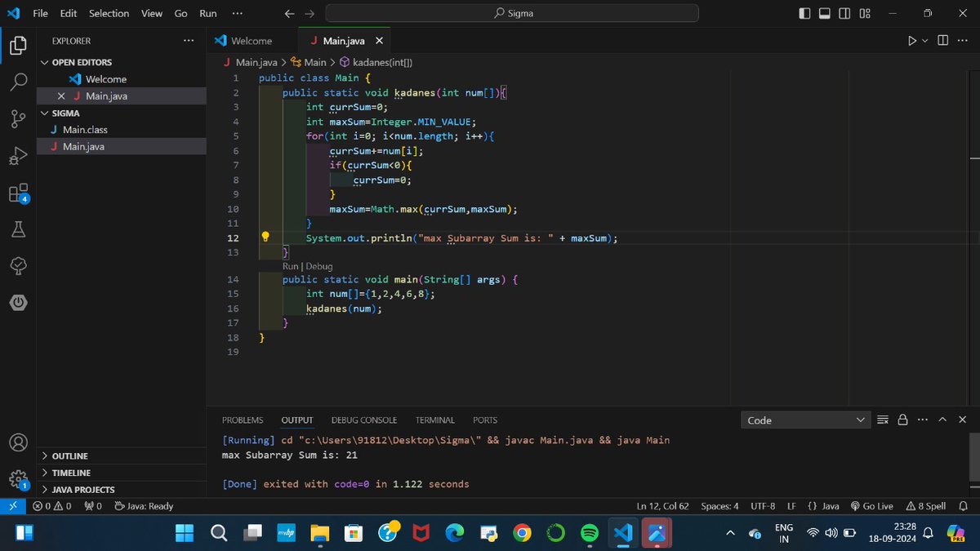Run the Java file with play button

912,41
